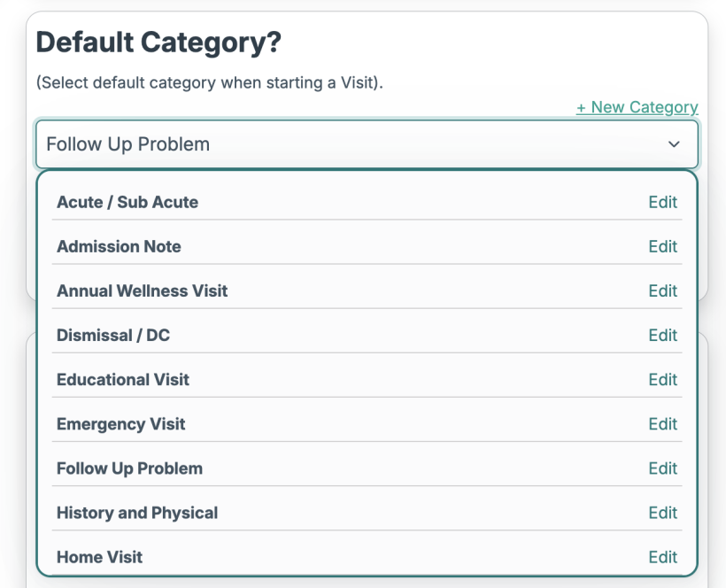Pick Home Visit from the list
Viewport: 726px width, 588px height.
99,556
